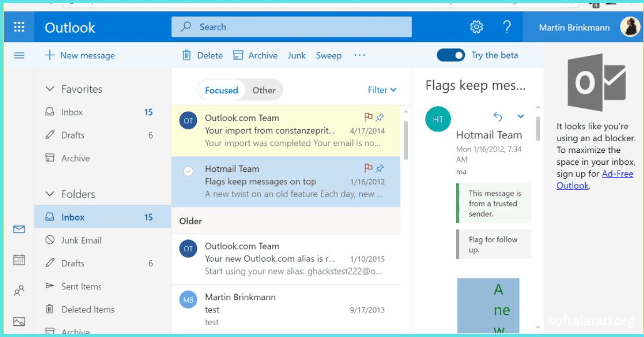The height and width of the screenshot is (337, 644).
Task: Open Deleted Items folder
Action: point(103,310)
